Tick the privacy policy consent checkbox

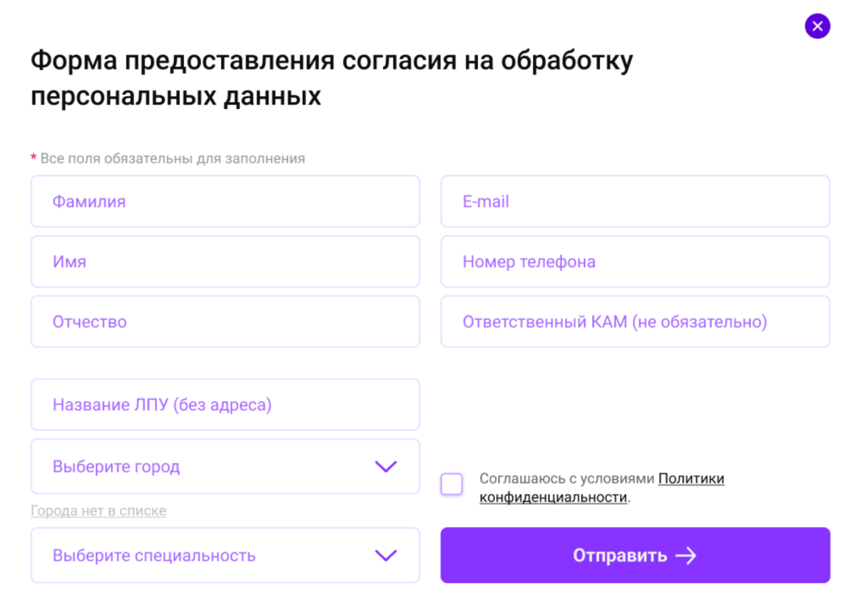[452, 484]
